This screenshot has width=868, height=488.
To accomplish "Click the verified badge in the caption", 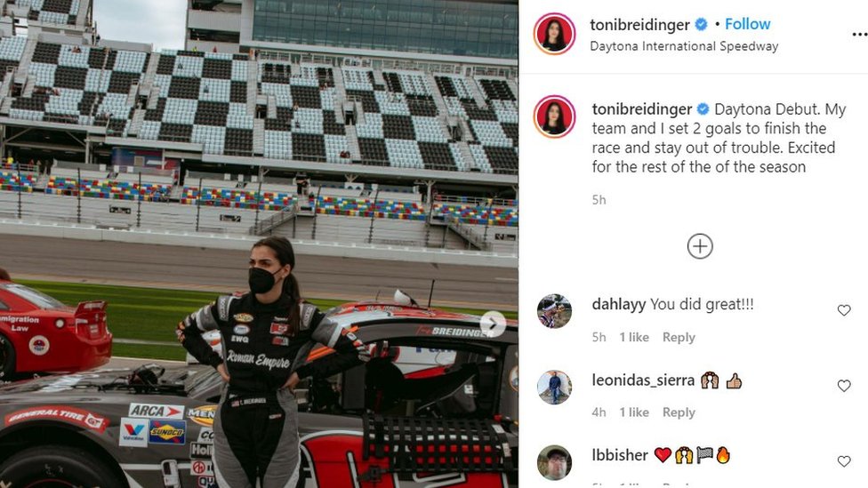I will 703,109.
